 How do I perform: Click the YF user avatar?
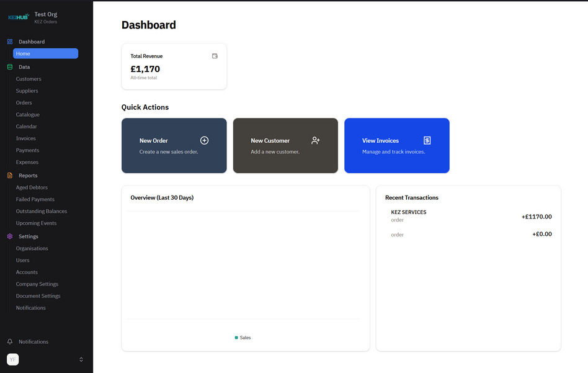12,359
